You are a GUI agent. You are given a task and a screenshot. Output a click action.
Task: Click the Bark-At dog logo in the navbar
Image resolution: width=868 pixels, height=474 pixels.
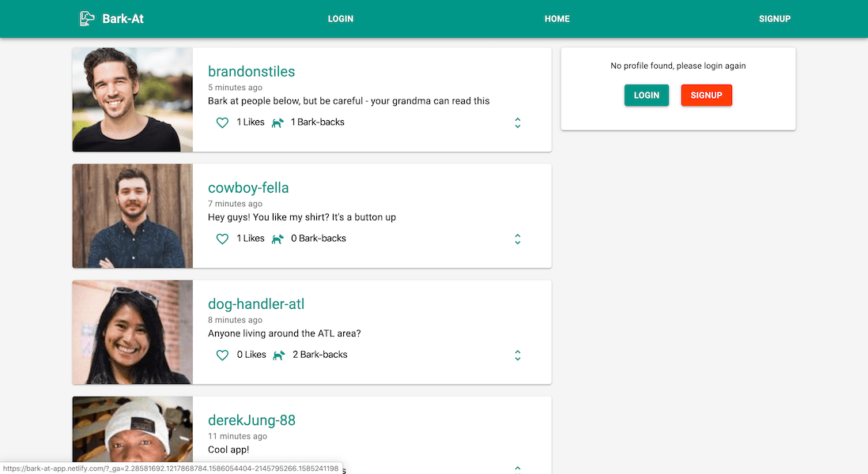[87, 17]
